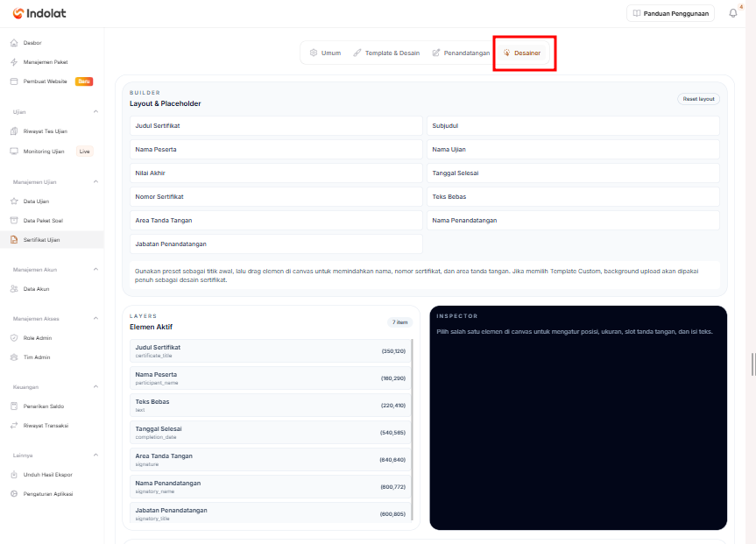Collapse the Ujian sidebar section
The image size is (756, 544).
tap(95, 111)
